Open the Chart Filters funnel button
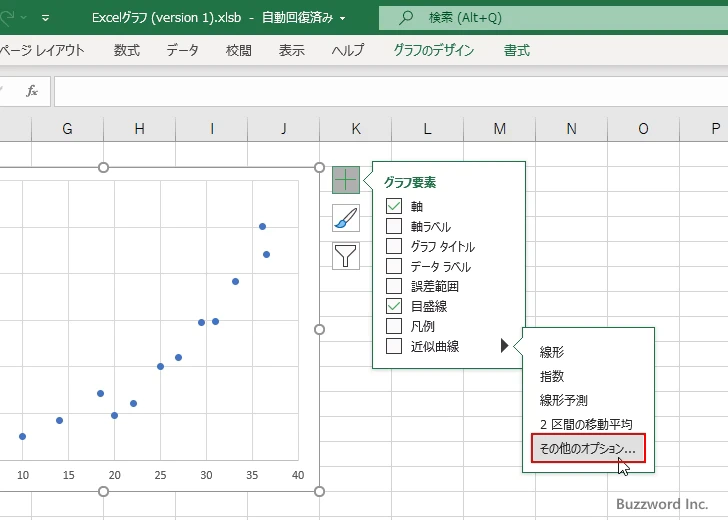 [345, 256]
